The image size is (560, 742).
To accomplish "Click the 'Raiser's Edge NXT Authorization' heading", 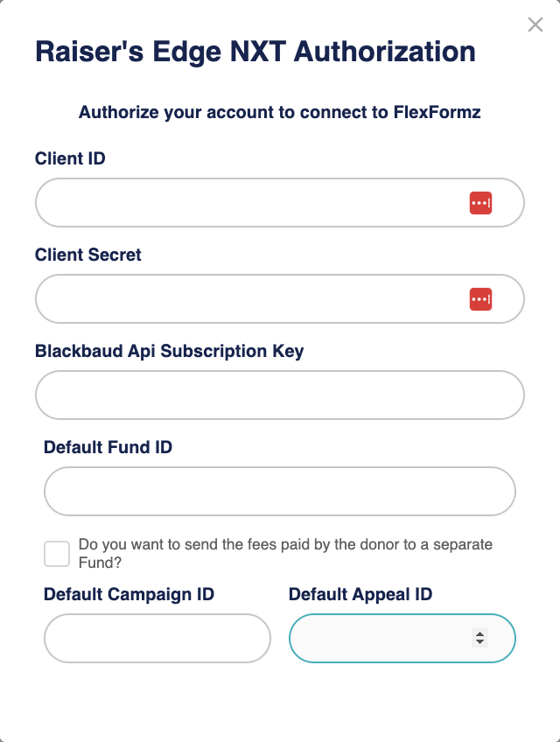I will click(x=255, y=51).
